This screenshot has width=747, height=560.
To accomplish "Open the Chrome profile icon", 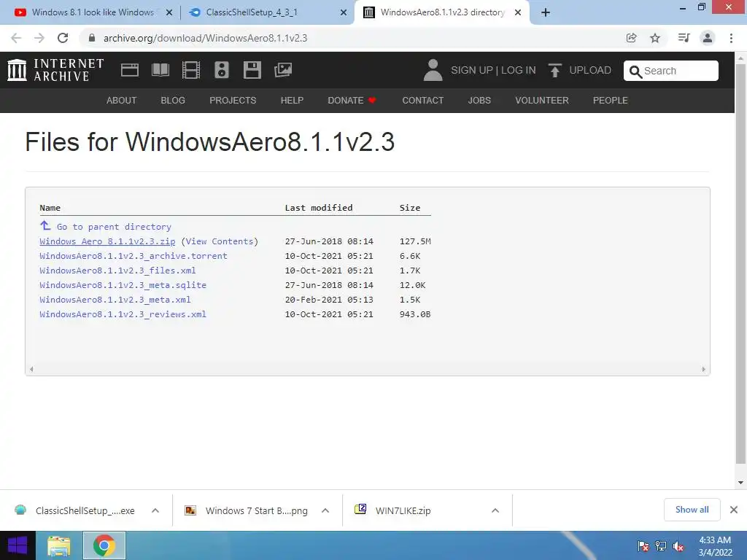I will [x=708, y=38].
